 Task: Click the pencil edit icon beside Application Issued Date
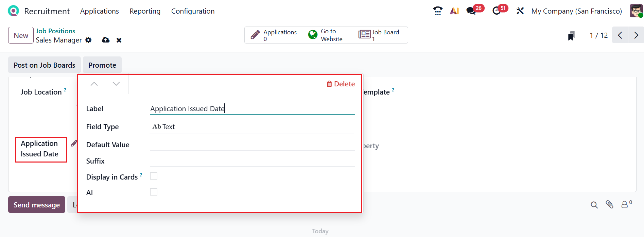click(x=74, y=143)
